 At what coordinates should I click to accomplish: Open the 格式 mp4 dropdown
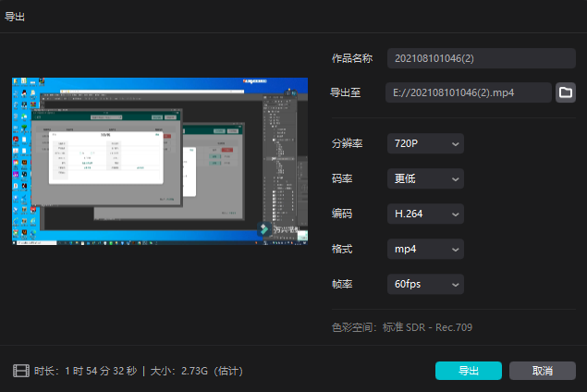425,249
